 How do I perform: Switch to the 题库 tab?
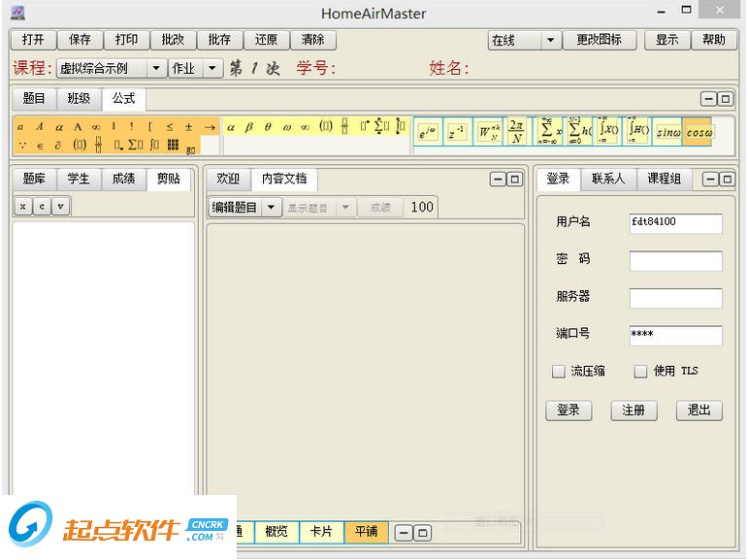(34, 179)
